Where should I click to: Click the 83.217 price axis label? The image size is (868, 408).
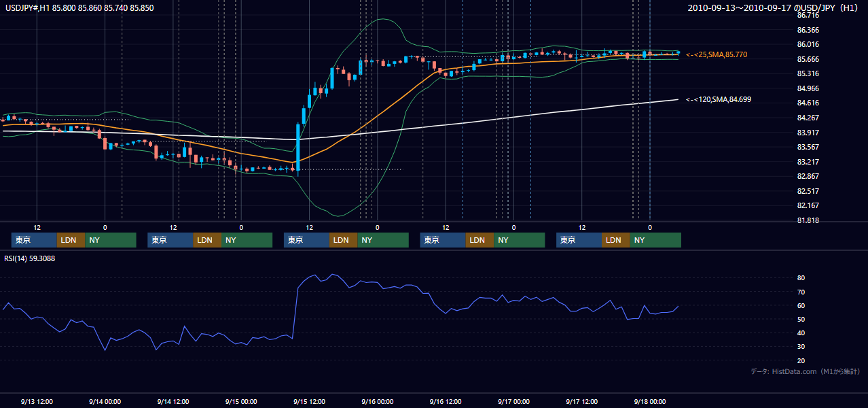[x=807, y=162]
